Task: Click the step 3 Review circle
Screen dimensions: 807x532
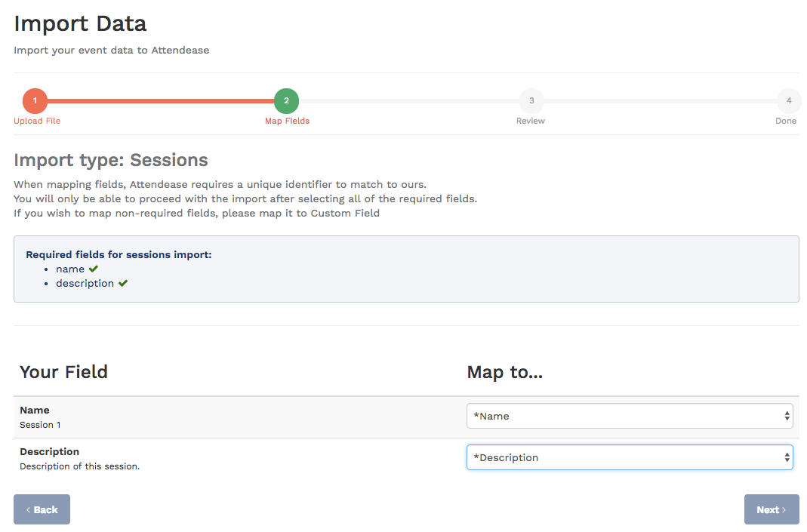Action: 531,100
